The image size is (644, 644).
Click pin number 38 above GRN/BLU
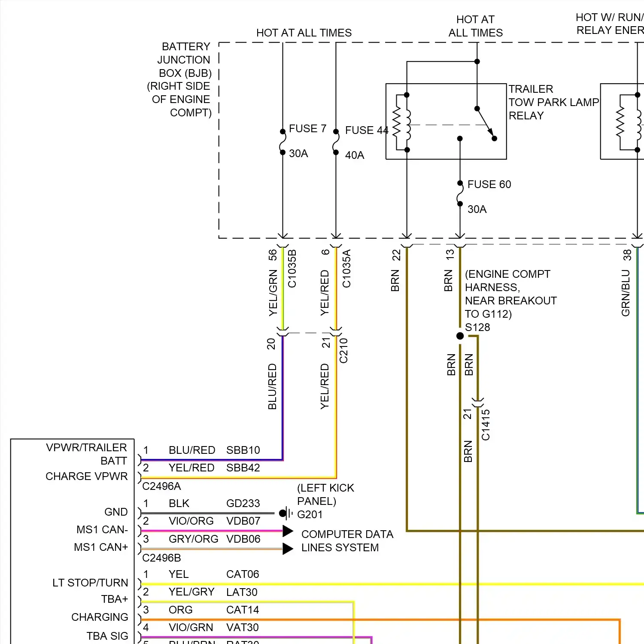[627, 255]
